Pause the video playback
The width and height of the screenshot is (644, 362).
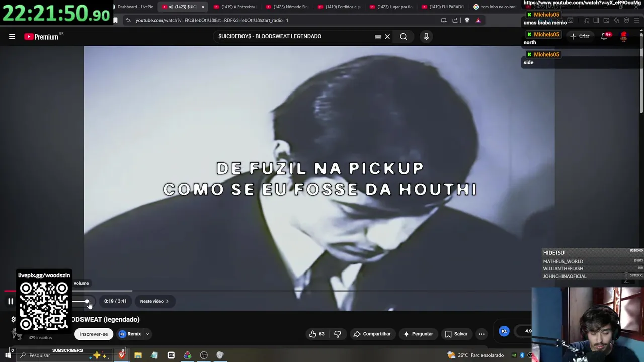11,301
